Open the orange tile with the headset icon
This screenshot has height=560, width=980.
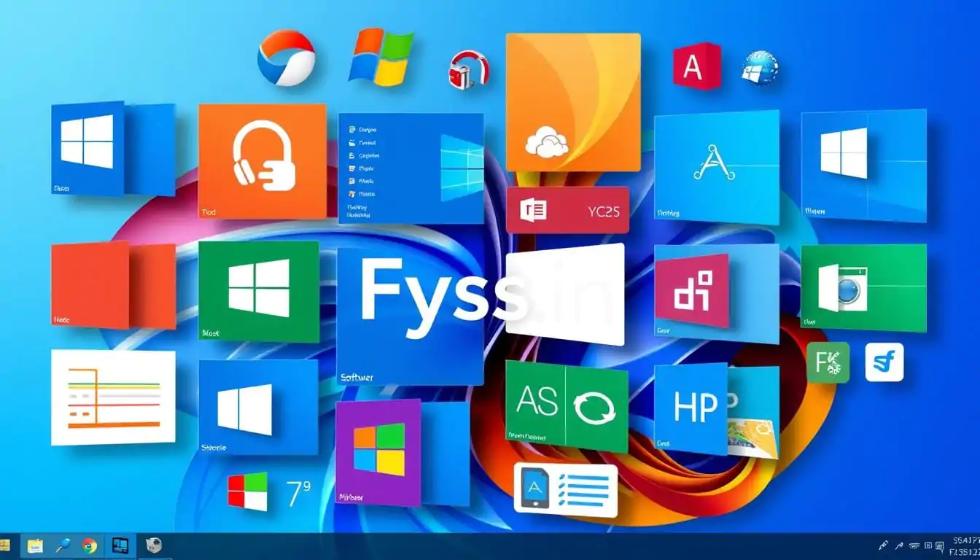pos(262,161)
